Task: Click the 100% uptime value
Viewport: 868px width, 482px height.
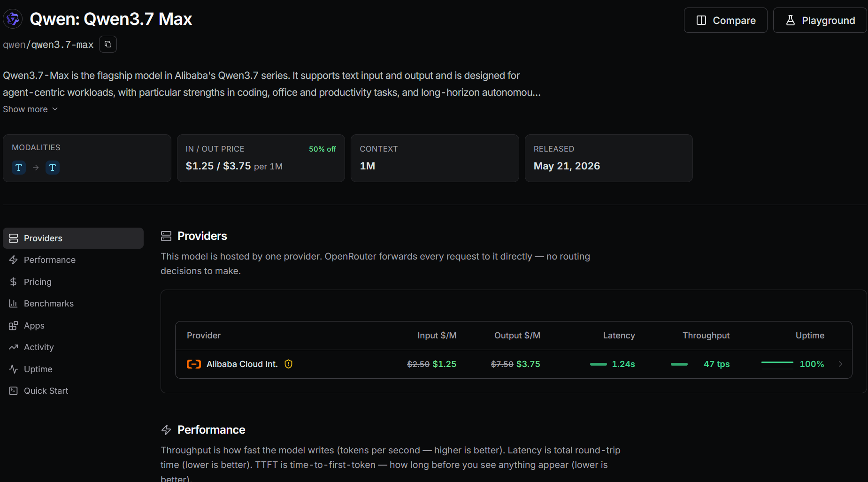Action: [812, 364]
